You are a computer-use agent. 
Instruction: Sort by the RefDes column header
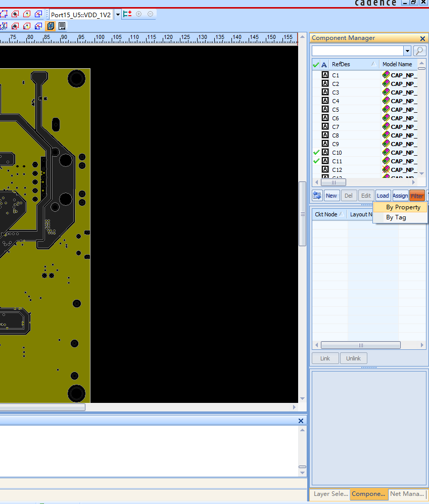tap(354, 64)
